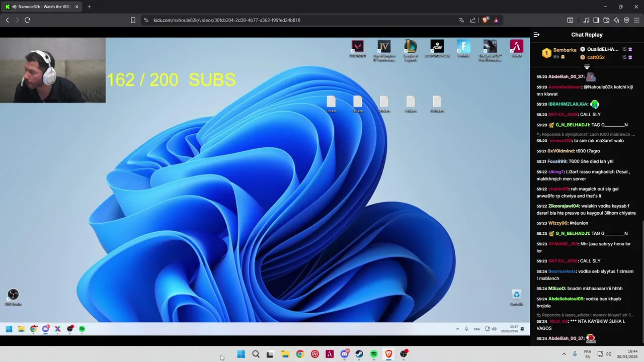Open the Brave VPN shield icon
The height and width of the screenshot is (362, 644).
point(626,20)
